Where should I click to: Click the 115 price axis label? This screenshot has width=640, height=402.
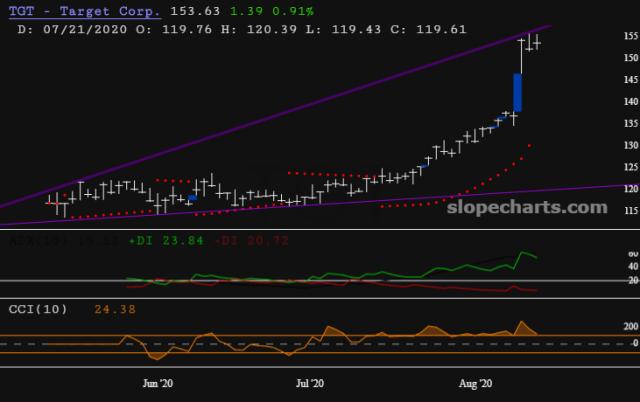pyautogui.click(x=631, y=211)
